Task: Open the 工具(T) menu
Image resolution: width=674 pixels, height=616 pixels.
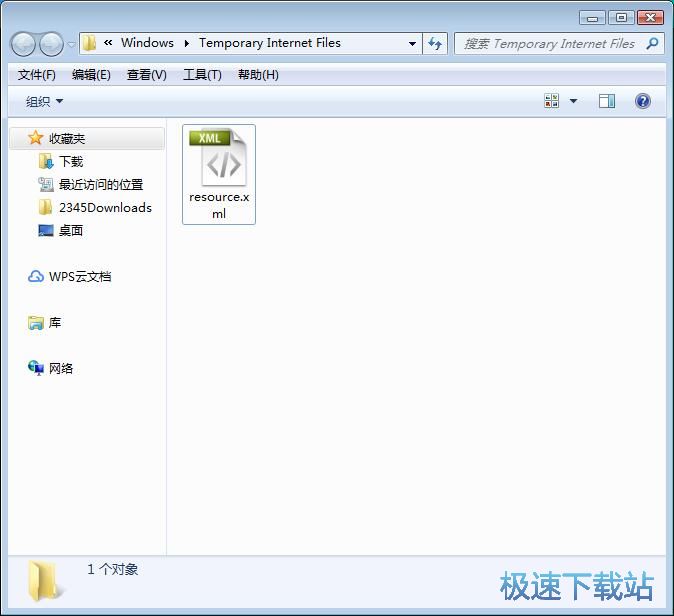Action: click(202, 75)
